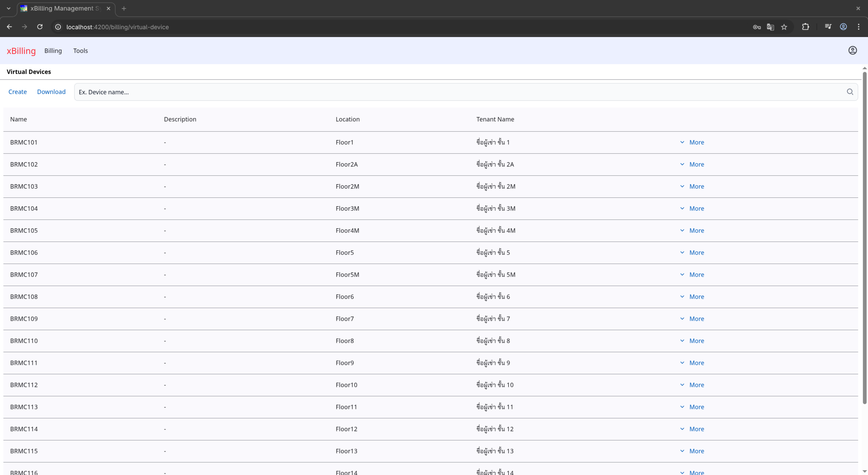Open the password manager key icon
Viewport: 868px width, 475px height.
(x=757, y=27)
